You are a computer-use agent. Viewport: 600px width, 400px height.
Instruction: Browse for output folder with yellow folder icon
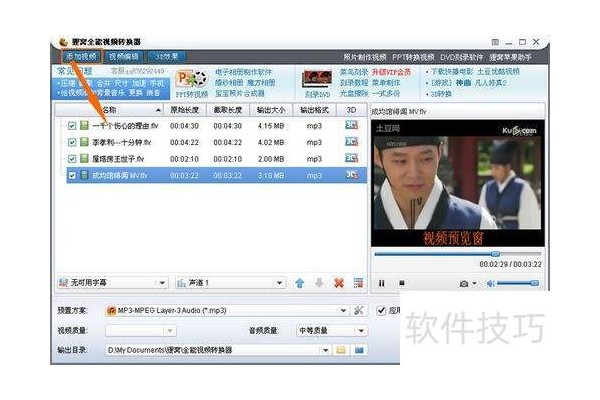[341, 350]
